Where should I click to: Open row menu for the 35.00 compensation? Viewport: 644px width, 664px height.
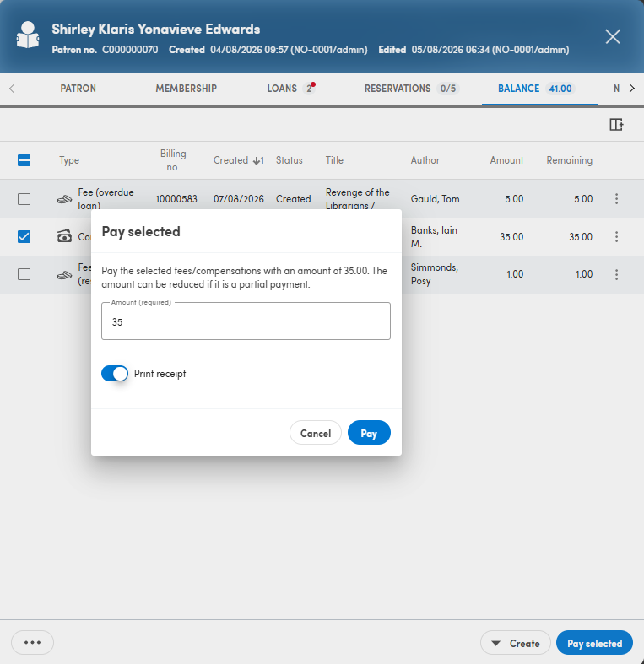(616, 237)
